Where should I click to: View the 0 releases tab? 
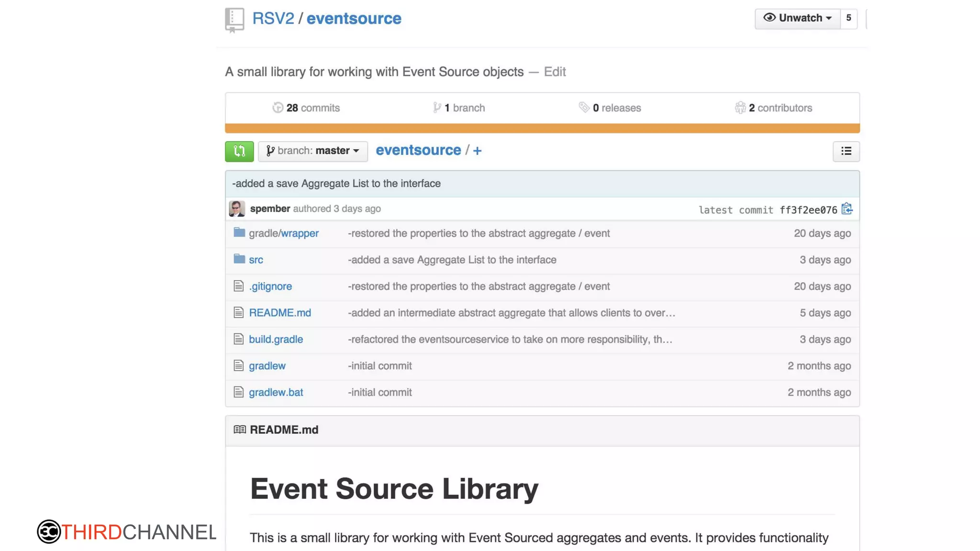[x=610, y=108]
